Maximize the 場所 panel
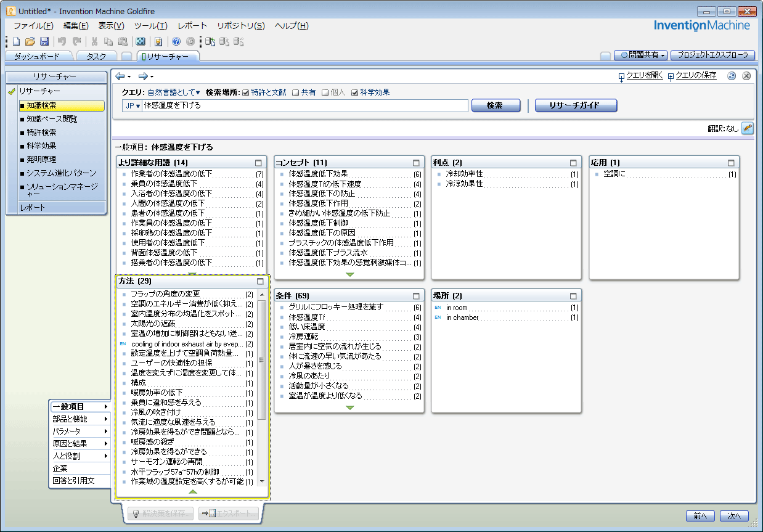This screenshot has height=532, width=763. (x=574, y=296)
